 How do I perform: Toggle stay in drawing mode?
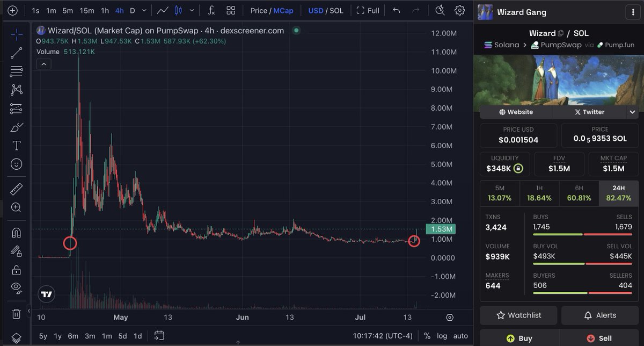(17, 251)
